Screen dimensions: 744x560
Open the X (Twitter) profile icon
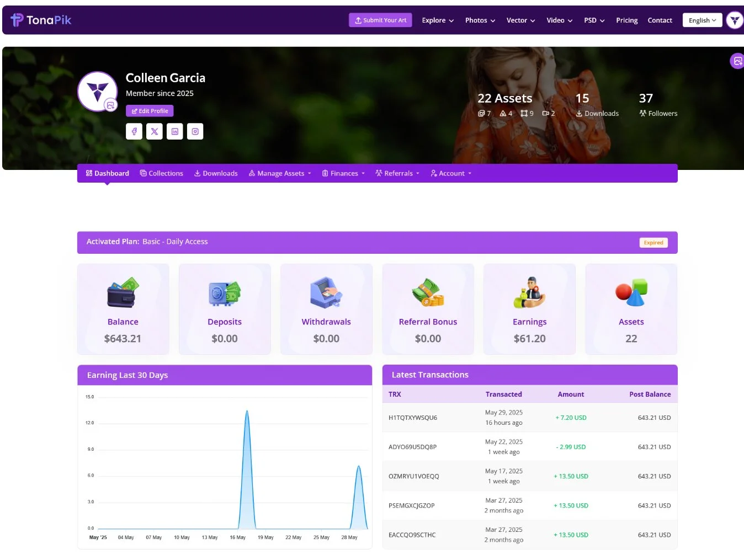[155, 131]
